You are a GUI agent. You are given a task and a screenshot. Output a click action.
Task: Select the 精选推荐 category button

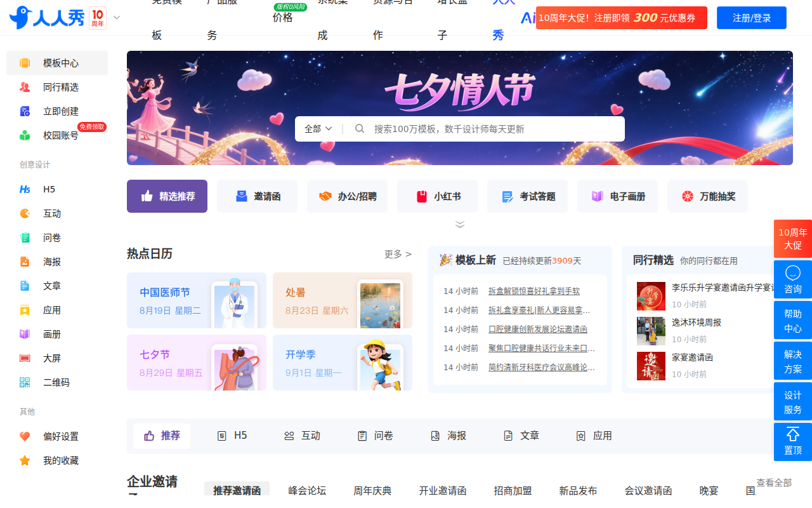pos(167,196)
